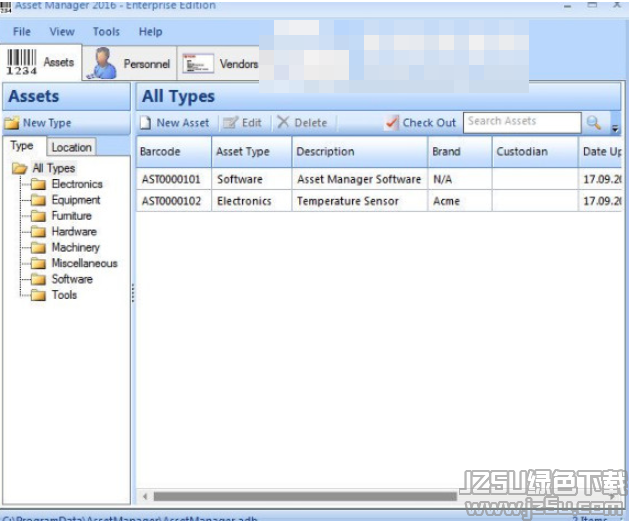Click the New Asset button
Screen dimensions: 629x521
pos(175,123)
